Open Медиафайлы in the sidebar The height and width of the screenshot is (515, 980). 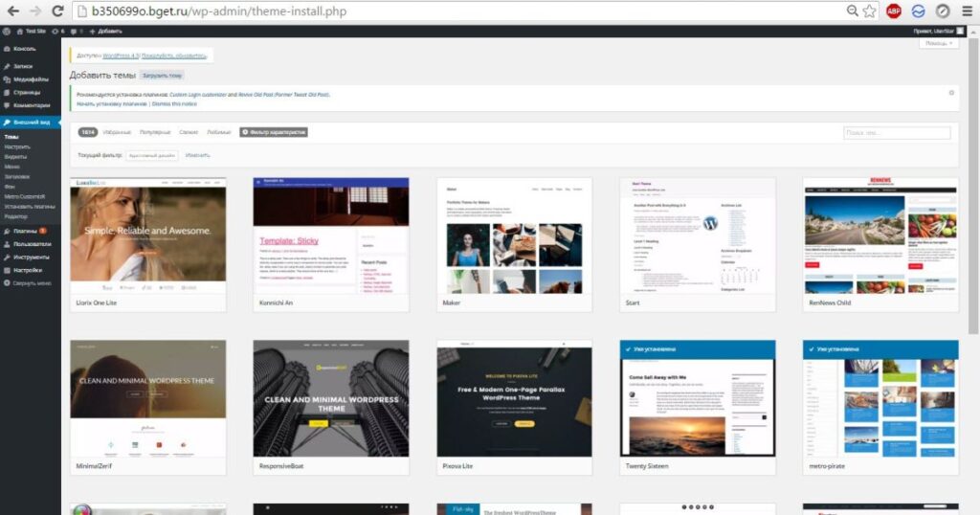(30, 78)
